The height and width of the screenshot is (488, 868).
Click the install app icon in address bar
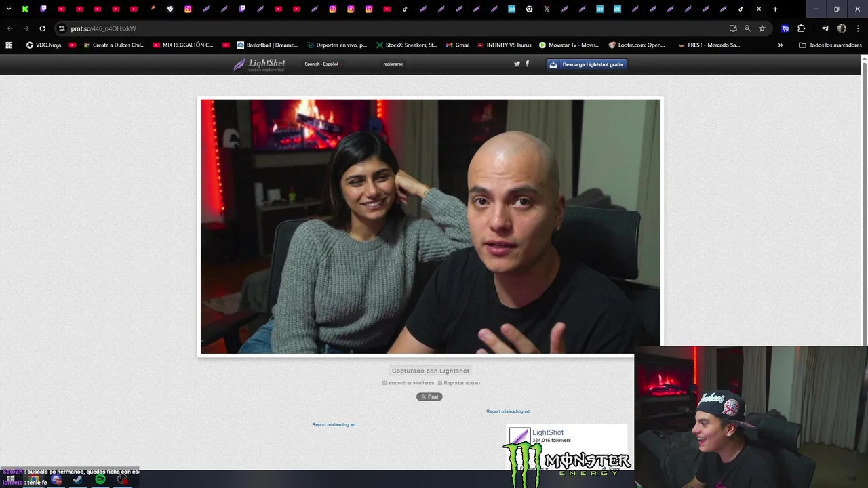pos(733,28)
